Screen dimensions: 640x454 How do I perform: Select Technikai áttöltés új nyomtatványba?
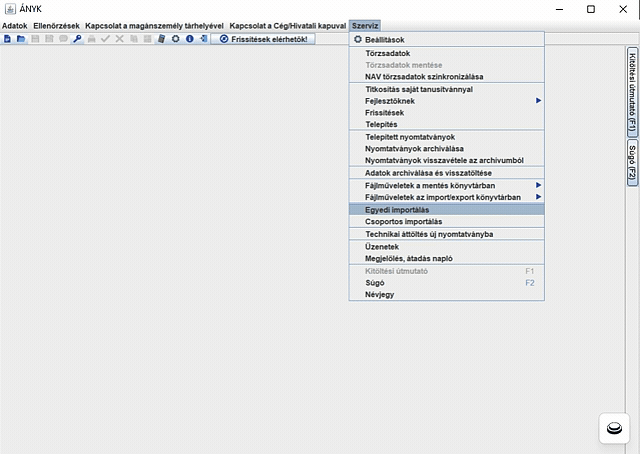point(447,234)
